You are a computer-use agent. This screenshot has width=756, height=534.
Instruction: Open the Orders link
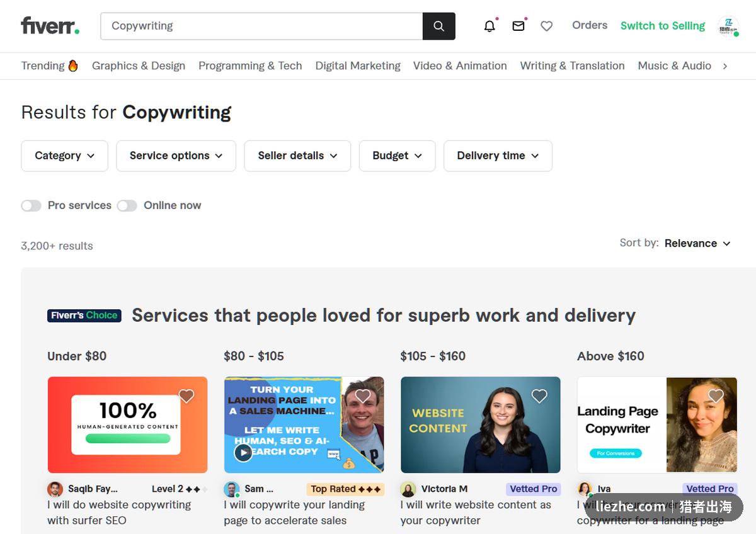590,25
